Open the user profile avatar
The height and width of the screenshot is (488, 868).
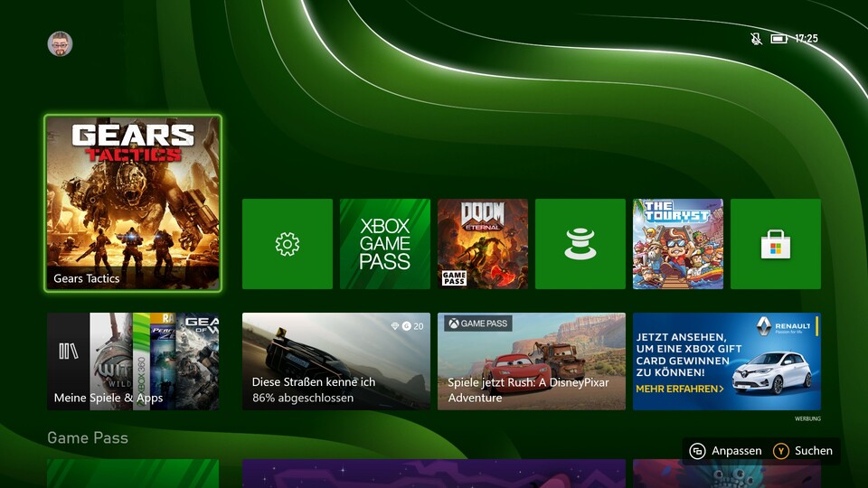coord(60,43)
